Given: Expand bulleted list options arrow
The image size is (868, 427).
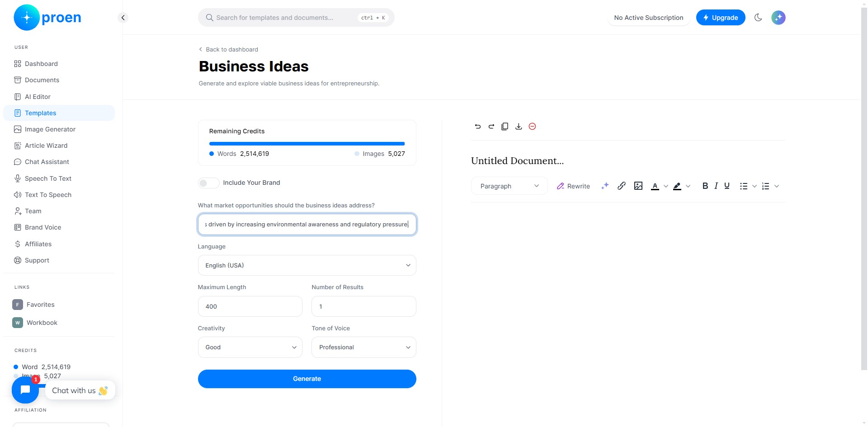Looking at the screenshot, I should click(754, 186).
